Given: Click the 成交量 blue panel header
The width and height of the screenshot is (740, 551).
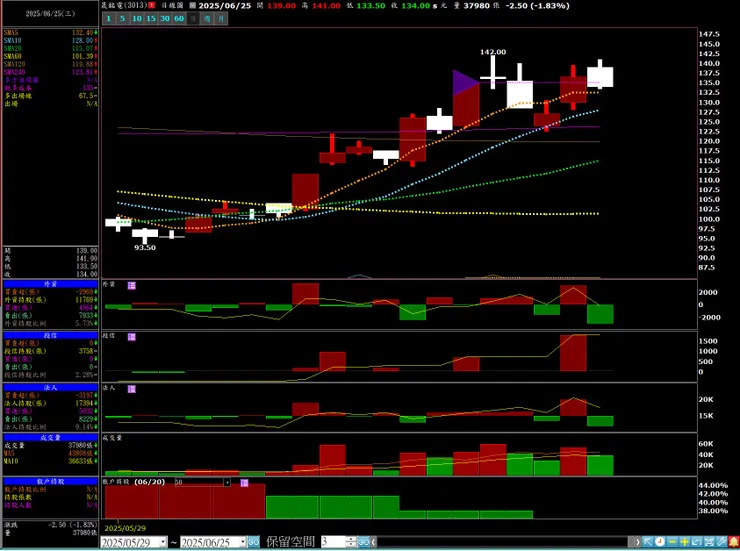Looking at the screenshot, I should pos(50,438).
